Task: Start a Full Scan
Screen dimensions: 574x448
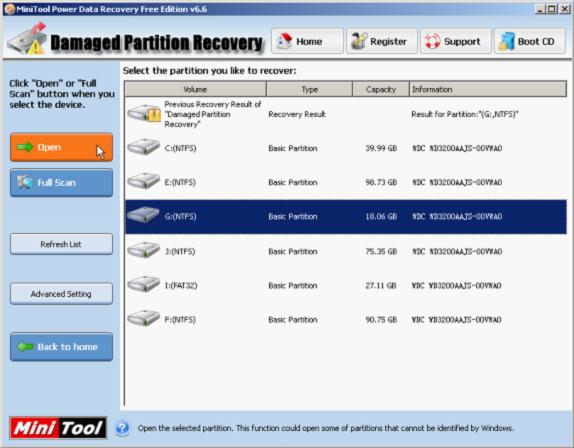Action: (62, 182)
